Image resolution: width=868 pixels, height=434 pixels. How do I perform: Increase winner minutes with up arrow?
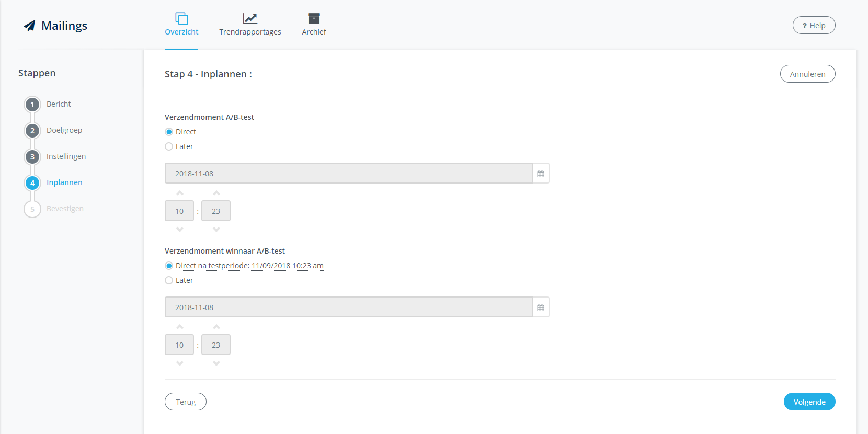216,327
